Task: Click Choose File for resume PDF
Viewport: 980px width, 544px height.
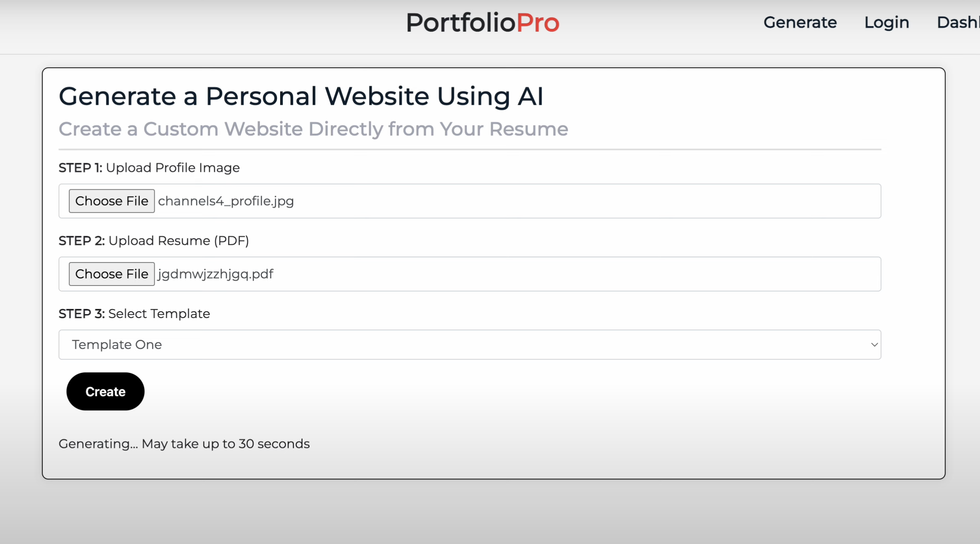Action: click(x=111, y=274)
